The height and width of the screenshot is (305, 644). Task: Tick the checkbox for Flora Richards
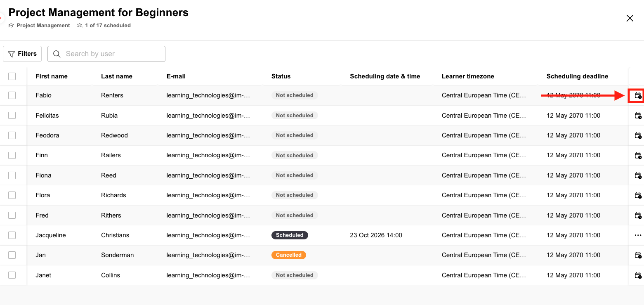coord(12,195)
